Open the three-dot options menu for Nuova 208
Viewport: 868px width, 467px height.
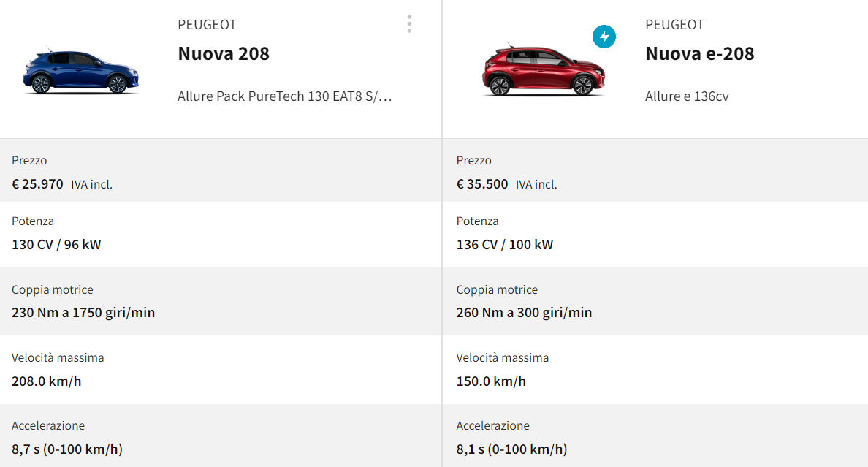[x=409, y=24]
